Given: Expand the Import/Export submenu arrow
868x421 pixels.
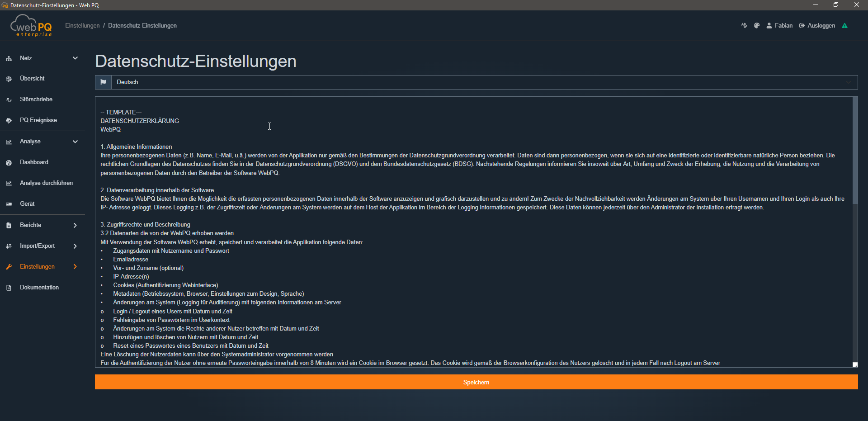Looking at the screenshot, I should (75, 246).
